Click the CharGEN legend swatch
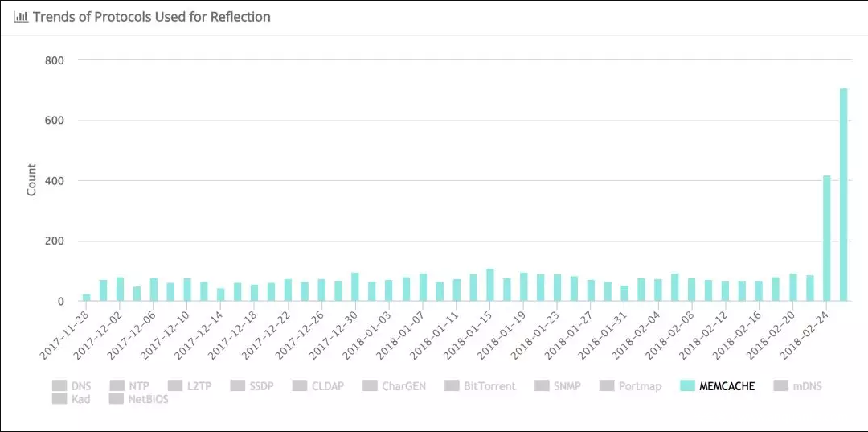Image resolution: width=868 pixels, height=432 pixels. 370,386
